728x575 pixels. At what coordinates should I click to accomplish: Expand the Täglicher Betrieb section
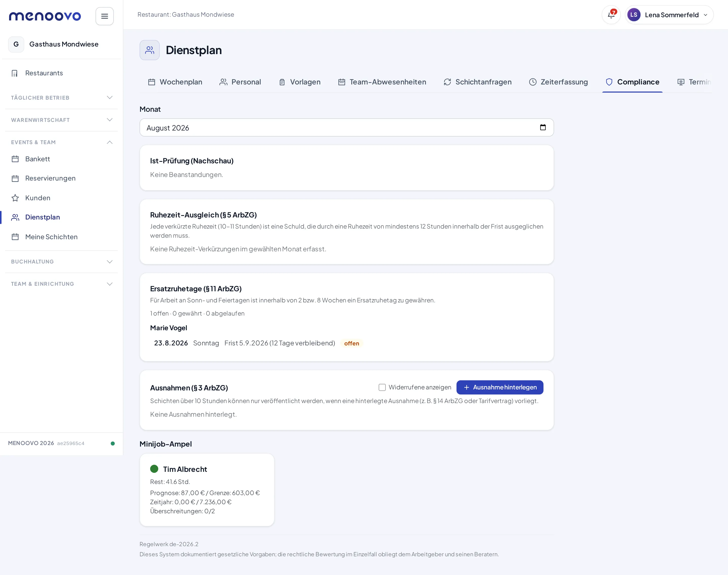[62, 98]
